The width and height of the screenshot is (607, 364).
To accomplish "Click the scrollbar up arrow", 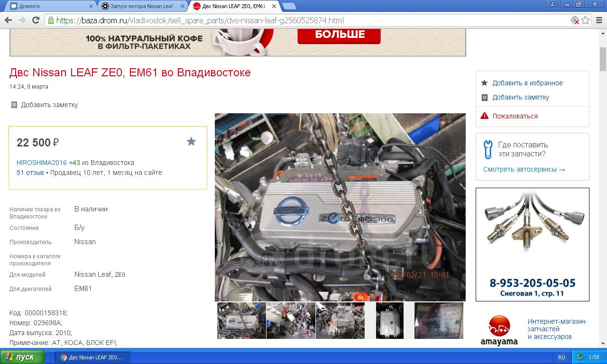I will point(603,33).
